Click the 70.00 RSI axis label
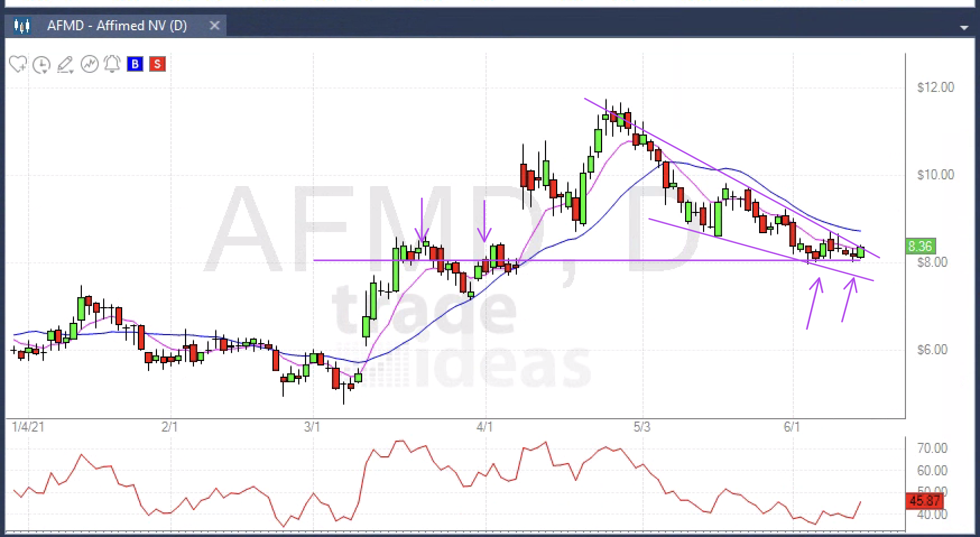Viewport: 980px width, 537px height. [932, 448]
